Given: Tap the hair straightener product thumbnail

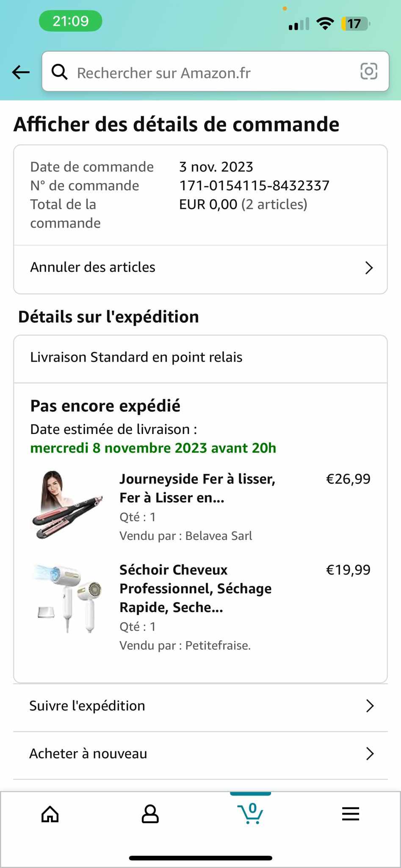Looking at the screenshot, I should (x=68, y=504).
